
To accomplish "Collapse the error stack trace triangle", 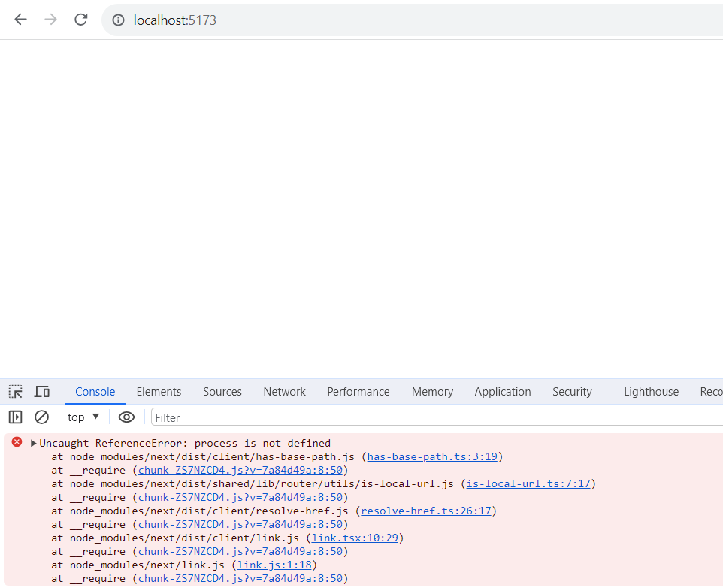I will coord(33,442).
